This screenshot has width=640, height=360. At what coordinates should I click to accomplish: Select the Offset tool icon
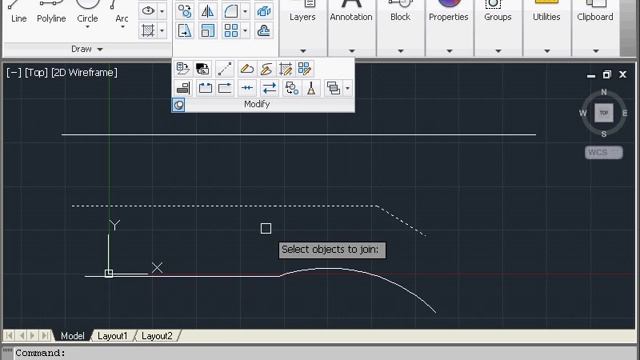click(x=264, y=31)
